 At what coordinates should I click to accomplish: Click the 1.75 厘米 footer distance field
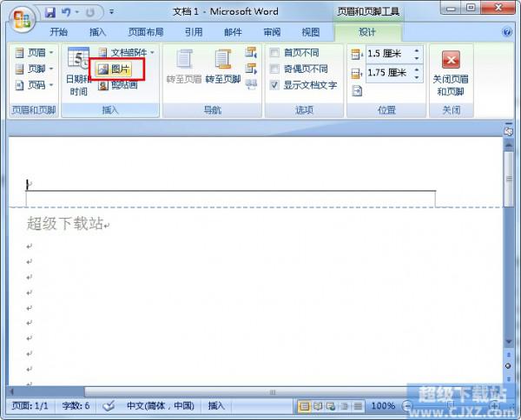389,73
